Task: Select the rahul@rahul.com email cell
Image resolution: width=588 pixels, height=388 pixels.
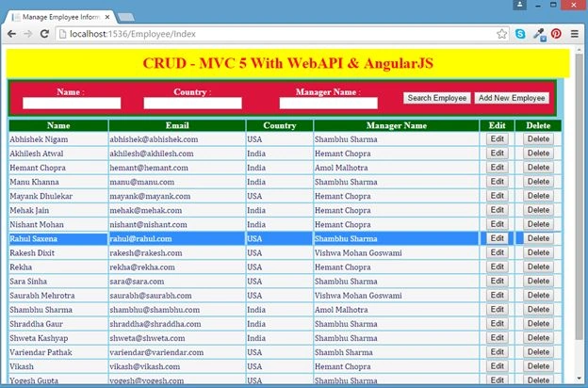Action: coord(177,239)
